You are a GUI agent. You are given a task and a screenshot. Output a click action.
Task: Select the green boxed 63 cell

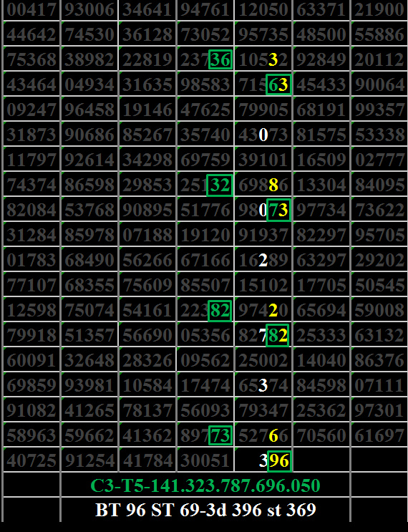coord(278,84)
